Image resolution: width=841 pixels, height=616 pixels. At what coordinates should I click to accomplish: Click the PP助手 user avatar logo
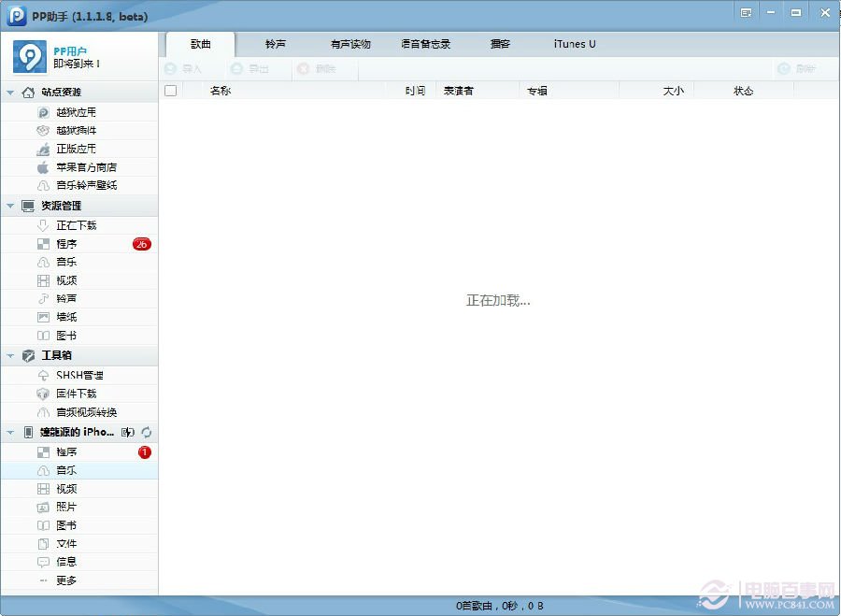29,57
